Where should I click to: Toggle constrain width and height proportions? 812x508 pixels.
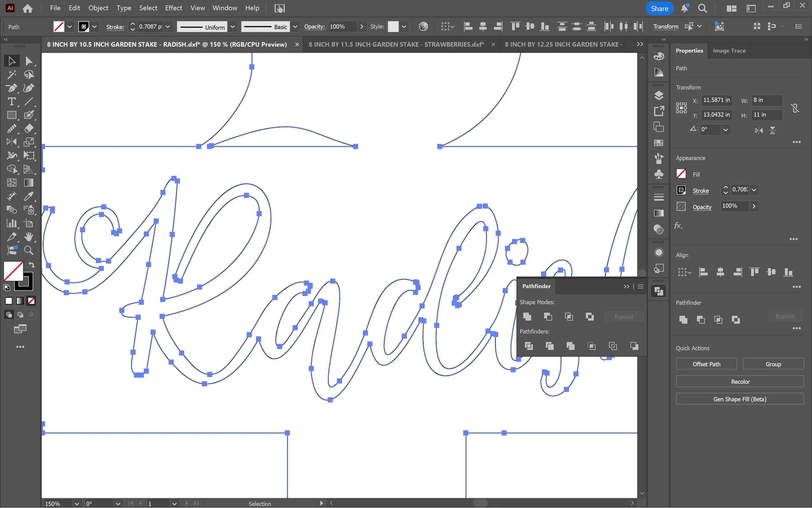click(794, 108)
